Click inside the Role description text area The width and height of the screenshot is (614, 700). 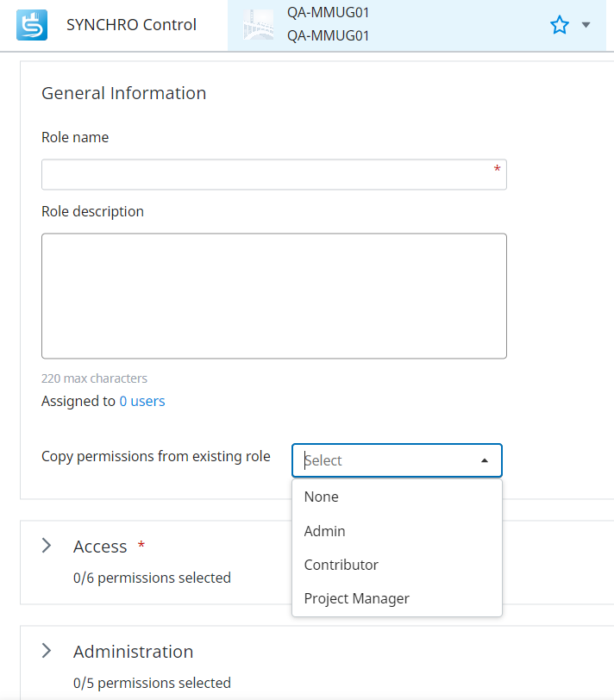click(x=274, y=296)
